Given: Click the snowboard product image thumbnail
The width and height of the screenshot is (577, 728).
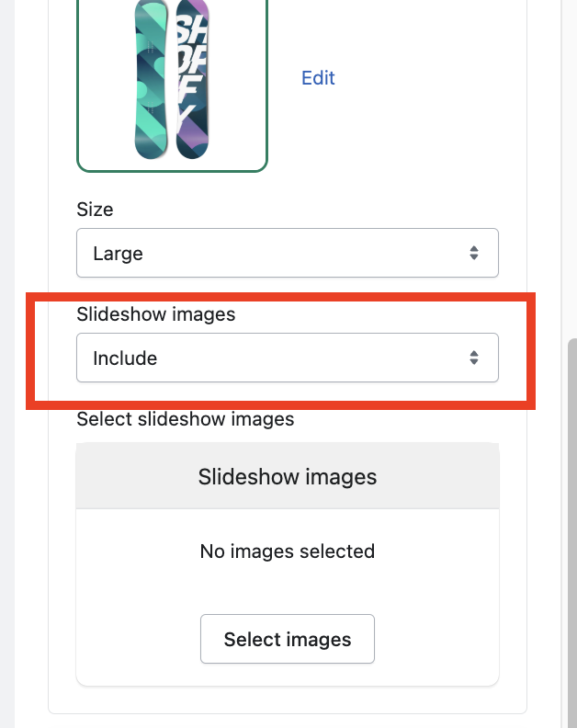Looking at the screenshot, I should [172, 81].
